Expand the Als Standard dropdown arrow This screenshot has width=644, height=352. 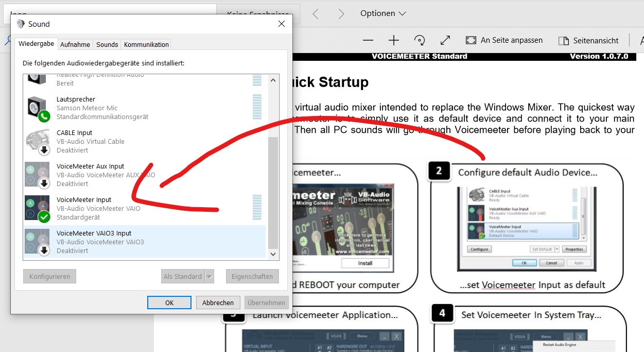pos(209,277)
